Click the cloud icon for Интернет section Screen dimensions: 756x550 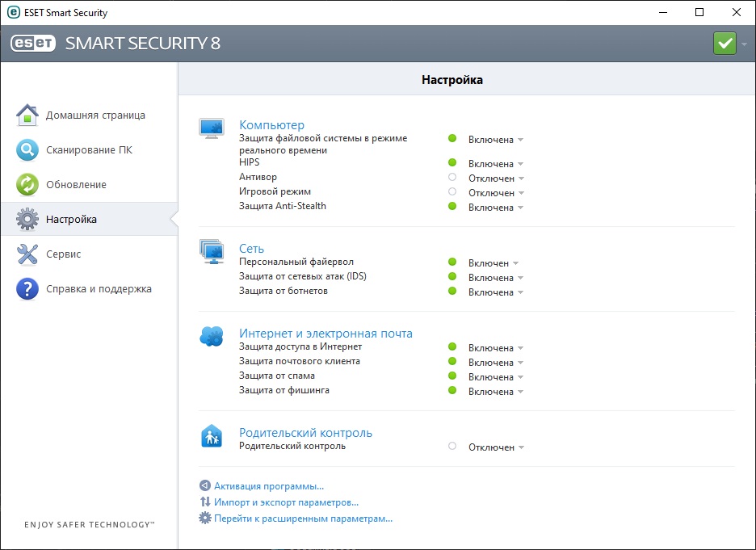tap(211, 337)
